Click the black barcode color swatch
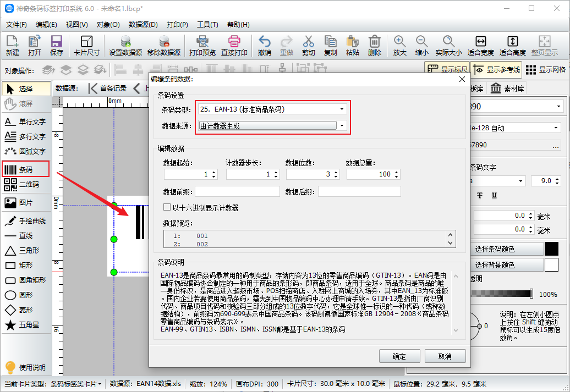 [551, 249]
